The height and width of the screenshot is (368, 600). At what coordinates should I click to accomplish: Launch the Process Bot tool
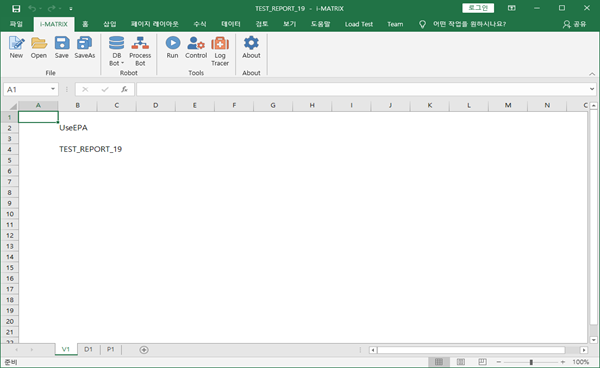[x=140, y=51]
